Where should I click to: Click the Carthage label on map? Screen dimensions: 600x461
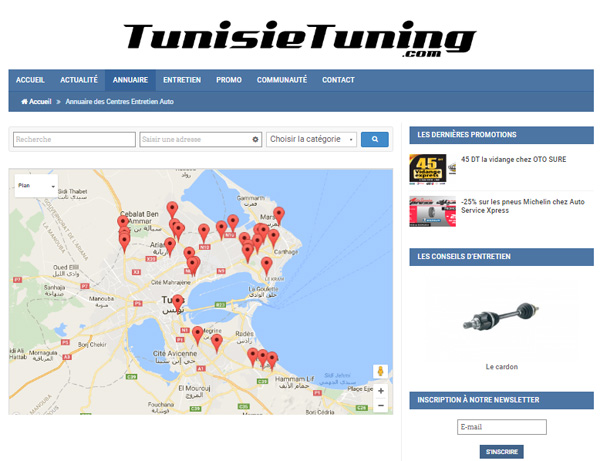(286, 252)
